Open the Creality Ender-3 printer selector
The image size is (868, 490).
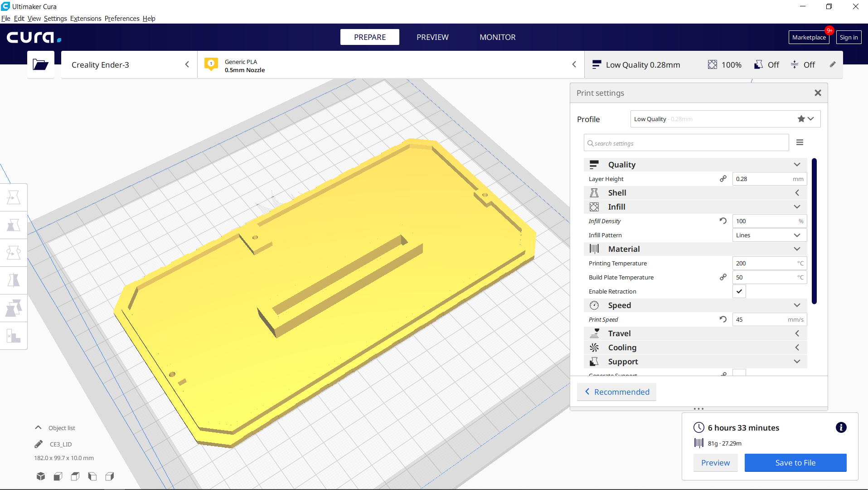[129, 65]
